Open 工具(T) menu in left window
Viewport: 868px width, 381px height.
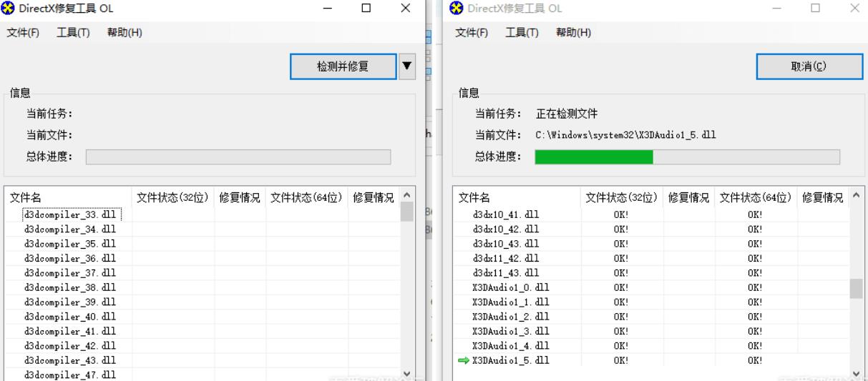[73, 33]
